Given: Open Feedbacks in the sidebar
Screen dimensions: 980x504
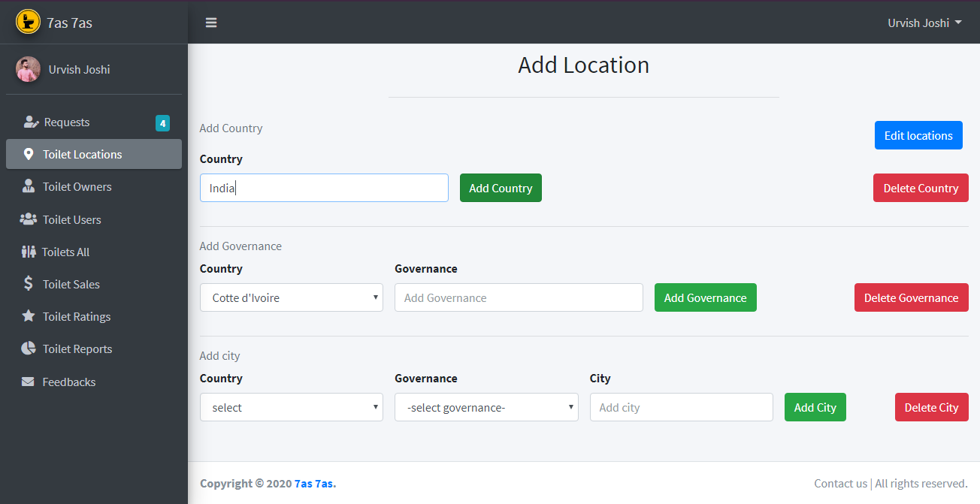Looking at the screenshot, I should 94,382.
